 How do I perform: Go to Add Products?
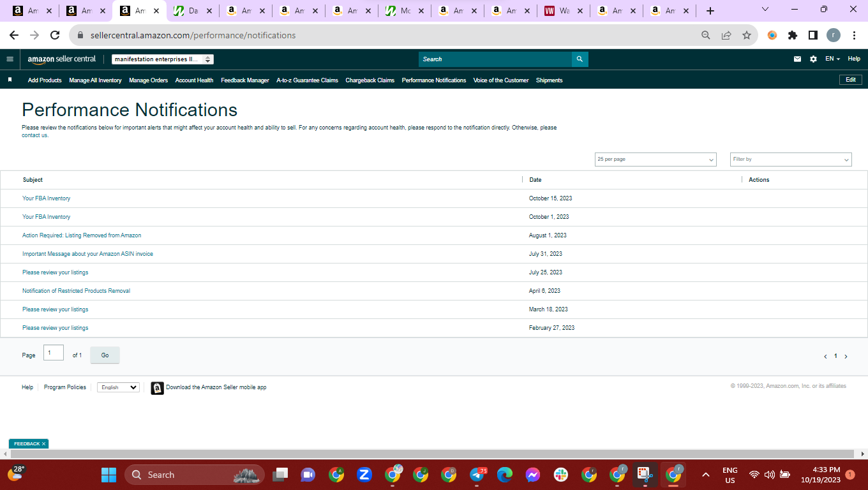pyautogui.click(x=45, y=80)
